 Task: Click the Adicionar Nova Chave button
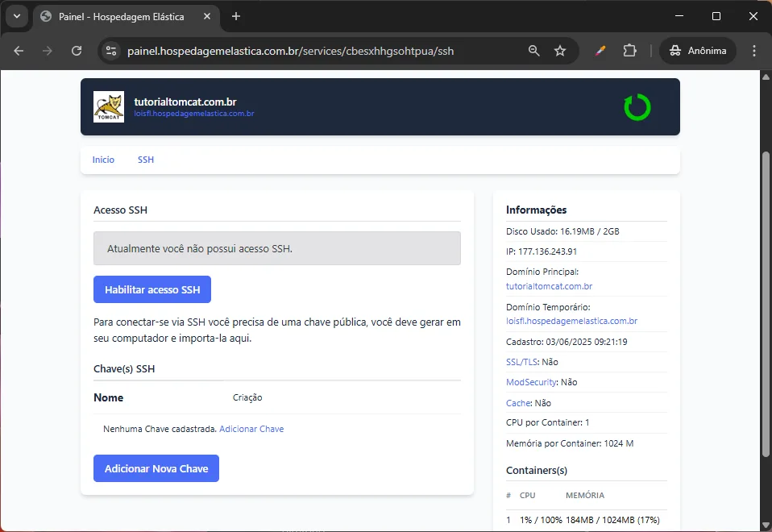156,468
